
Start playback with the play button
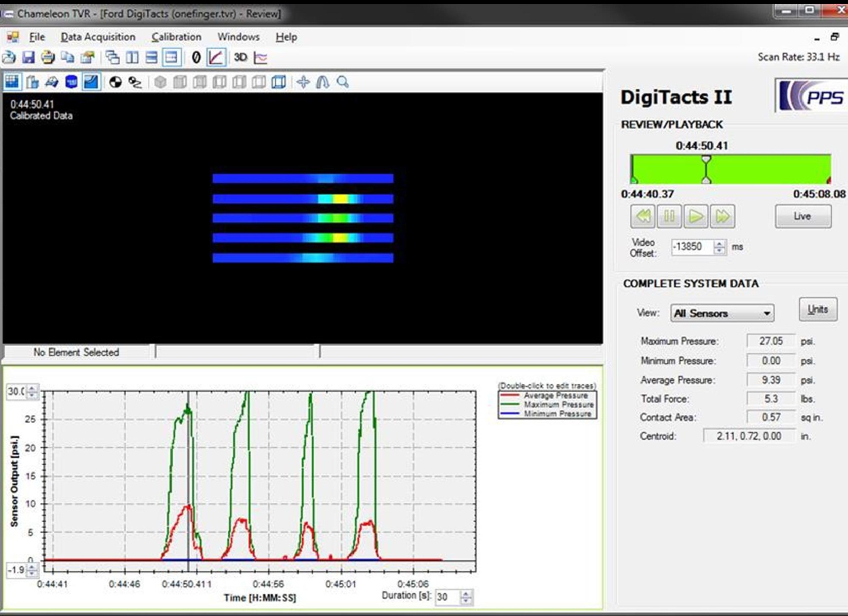pos(696,216)
